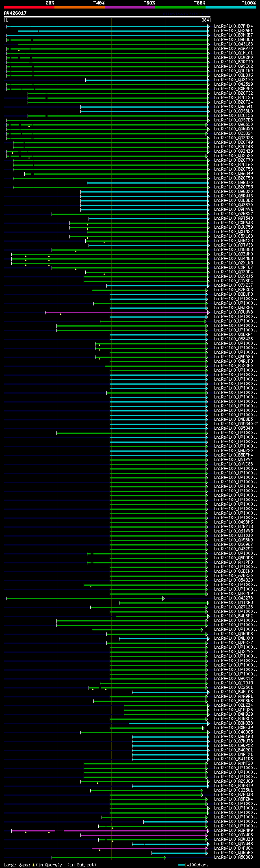This screenshot has width=260, height=868.
Task: Select the UniRef100_Q96541 entry
Action: coord(233,107)
